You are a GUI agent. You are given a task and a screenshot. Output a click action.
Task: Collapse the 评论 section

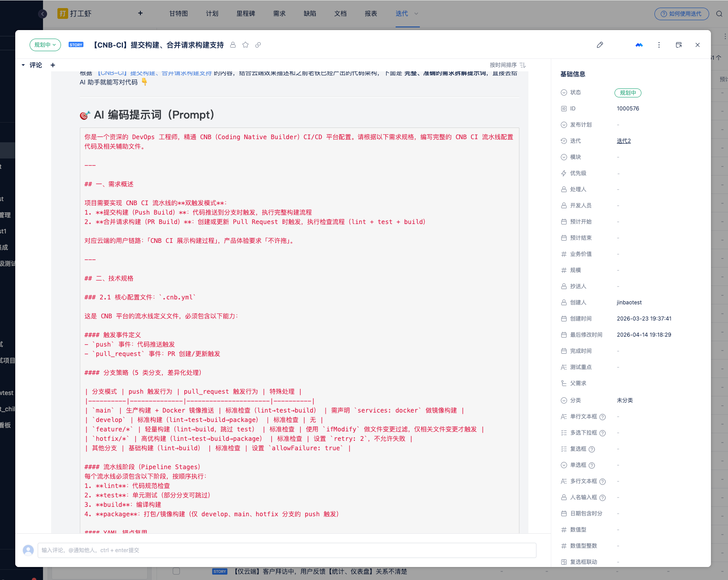23,65
